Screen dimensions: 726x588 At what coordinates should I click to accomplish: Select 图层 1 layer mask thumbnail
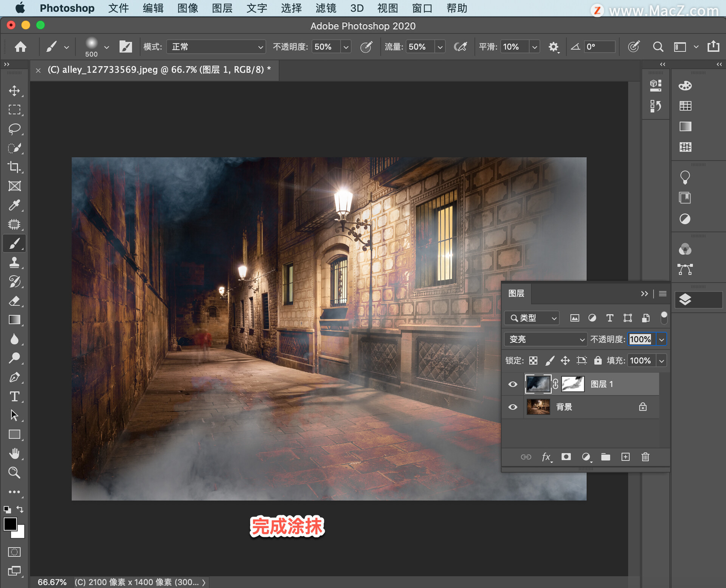coord(573,384)
